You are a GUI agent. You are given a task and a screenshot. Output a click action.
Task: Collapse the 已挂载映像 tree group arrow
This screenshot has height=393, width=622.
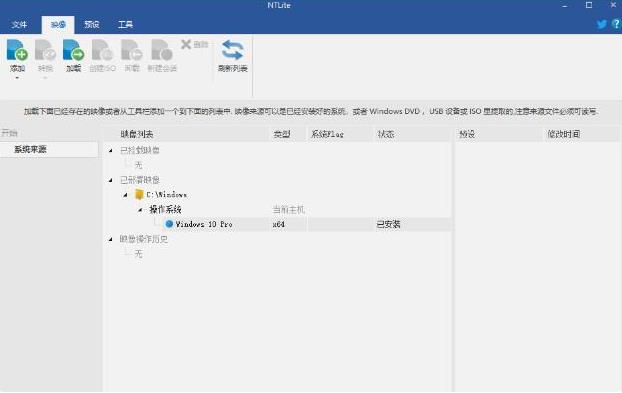[x=111, y=150]
